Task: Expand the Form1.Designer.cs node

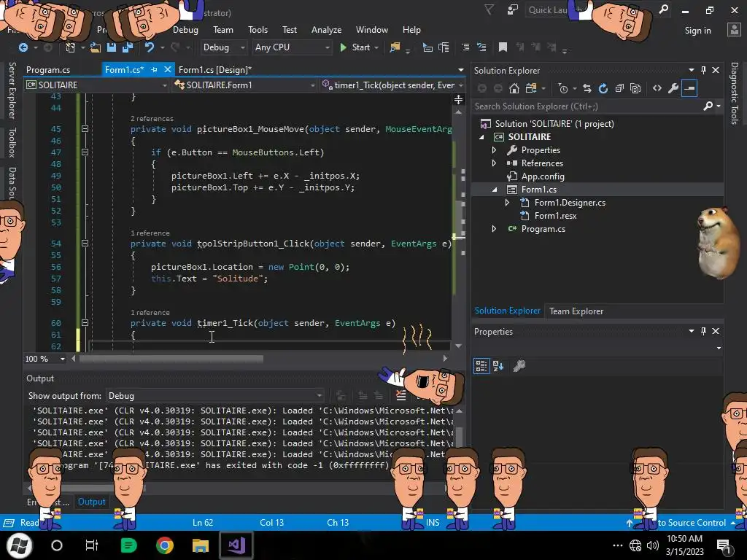Action: click(508, 203)
